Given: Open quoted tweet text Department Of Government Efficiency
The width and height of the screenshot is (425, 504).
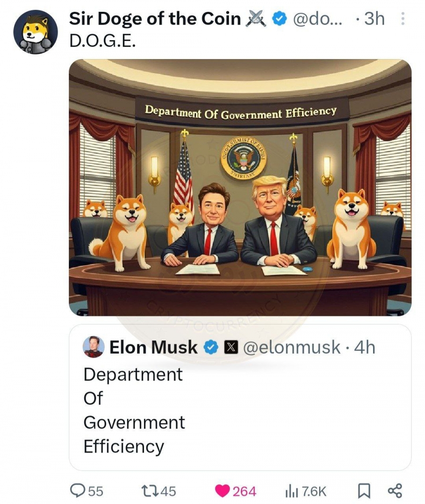Looking at the screenshot, I should click(134, 410).
